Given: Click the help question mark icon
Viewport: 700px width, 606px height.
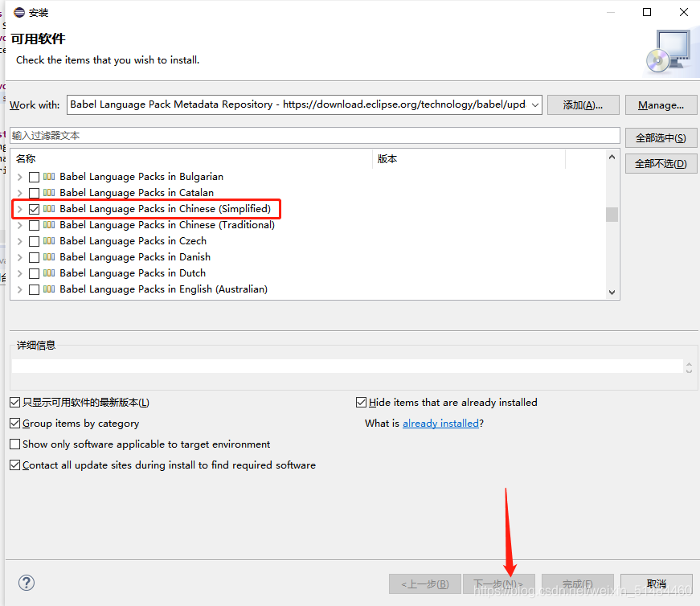Looking at the screenshot, I should (27, 583).
